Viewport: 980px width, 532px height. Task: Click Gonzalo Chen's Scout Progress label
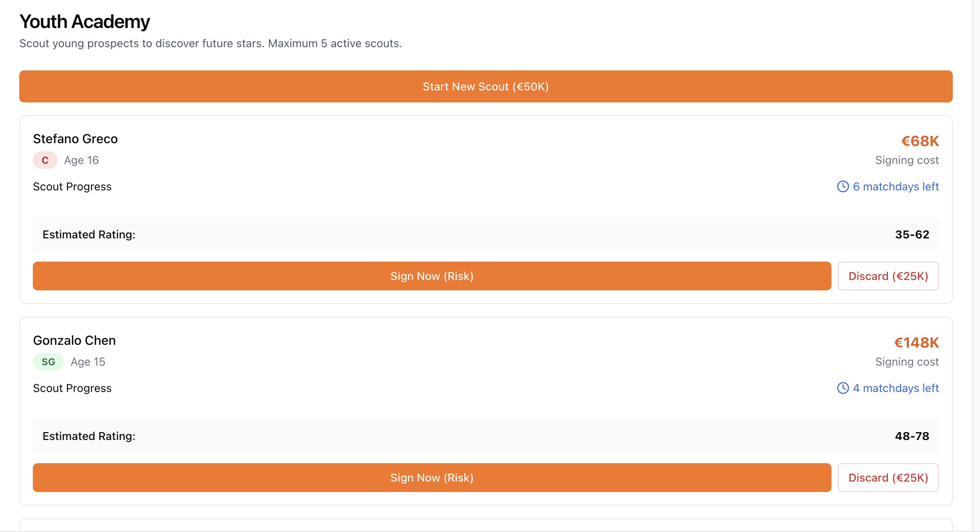tap(72, 388)
